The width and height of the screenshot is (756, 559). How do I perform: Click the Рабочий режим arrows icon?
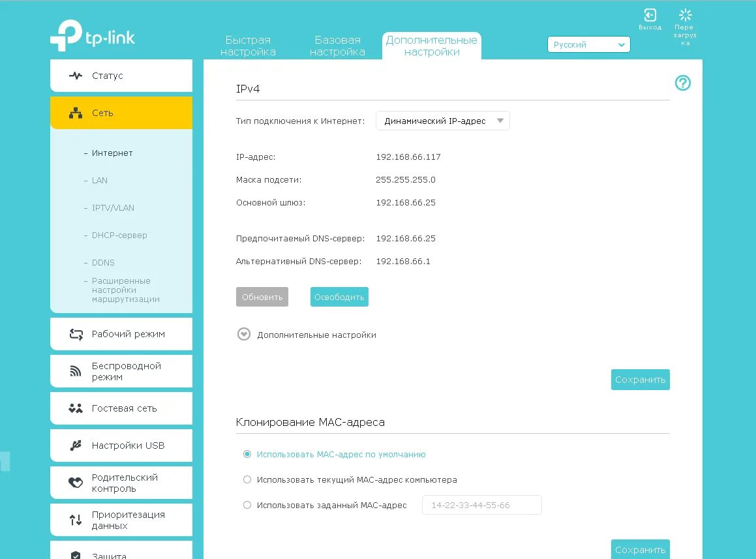[76, 334]
